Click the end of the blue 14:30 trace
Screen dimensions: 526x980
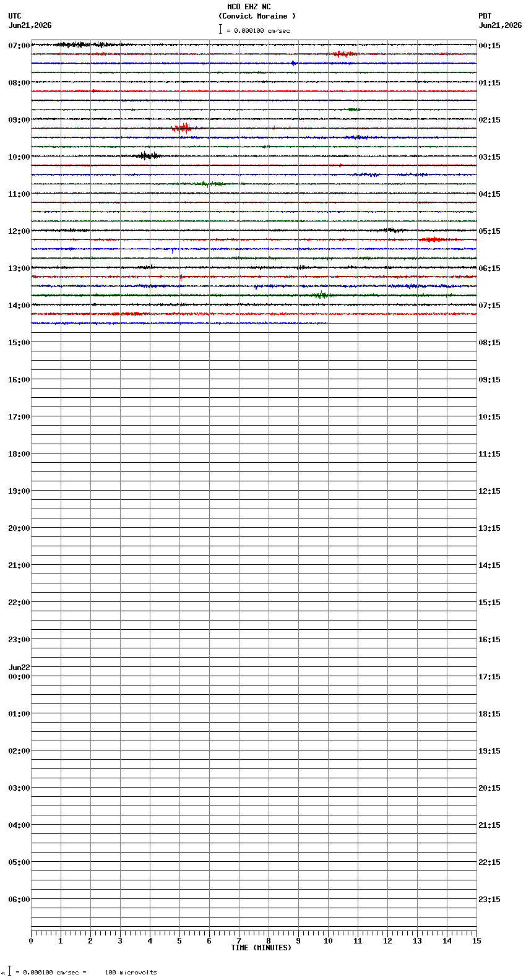[326, 323]
